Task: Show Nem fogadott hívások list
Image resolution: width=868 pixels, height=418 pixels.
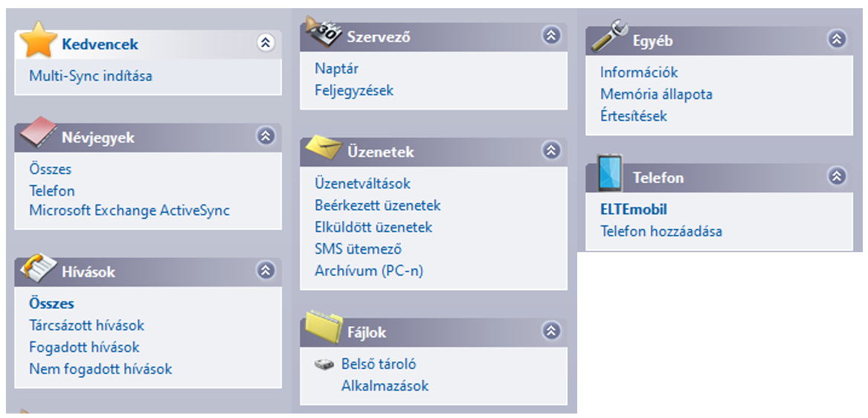Action: [x=100, y=369]
